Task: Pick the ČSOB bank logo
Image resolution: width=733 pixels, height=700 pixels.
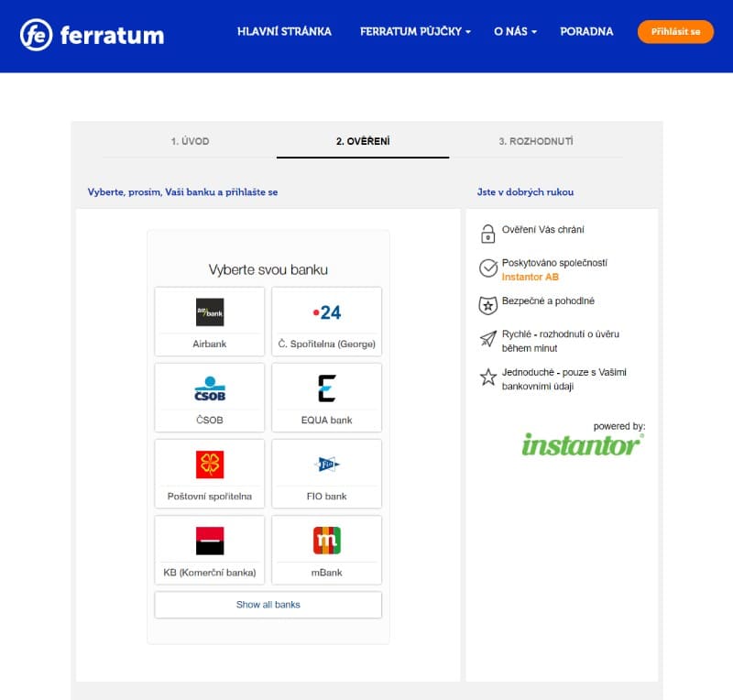Action: 210,388
